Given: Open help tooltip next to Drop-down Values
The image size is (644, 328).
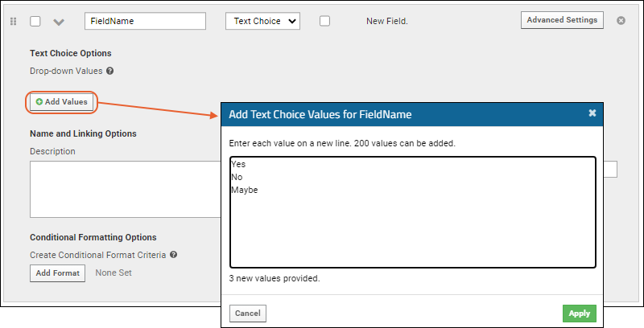Looking at the screenshot, I should tap(109, 71).
